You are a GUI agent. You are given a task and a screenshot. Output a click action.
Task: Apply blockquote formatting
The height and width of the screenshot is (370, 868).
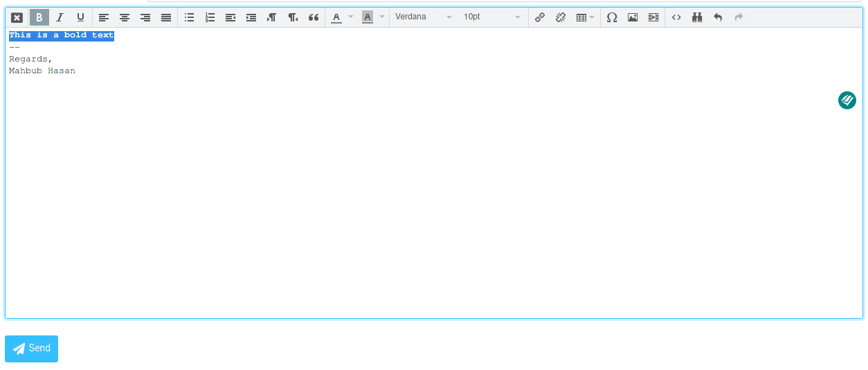pyautogui.click(x=314, y=17)
